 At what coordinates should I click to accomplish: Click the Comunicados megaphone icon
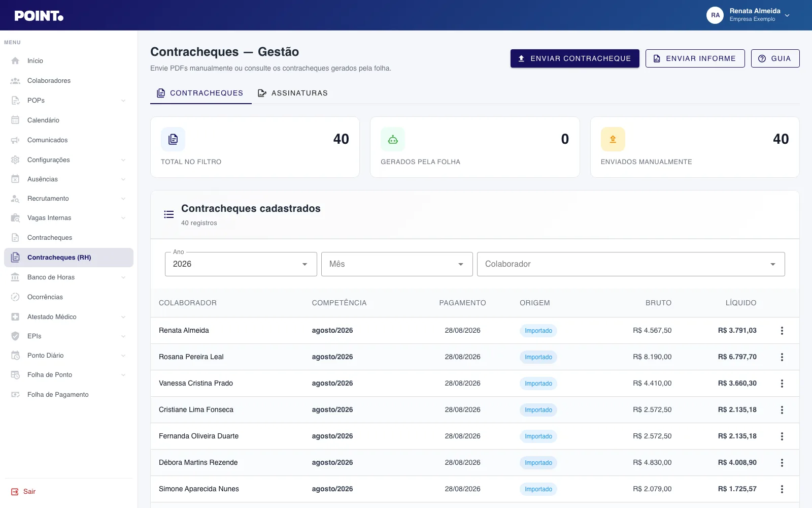[x=15, y=140]
